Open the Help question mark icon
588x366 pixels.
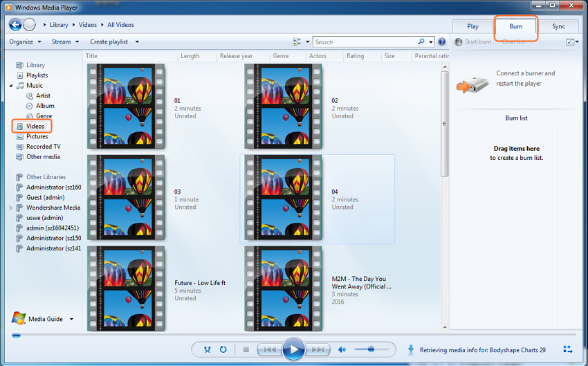442,42
